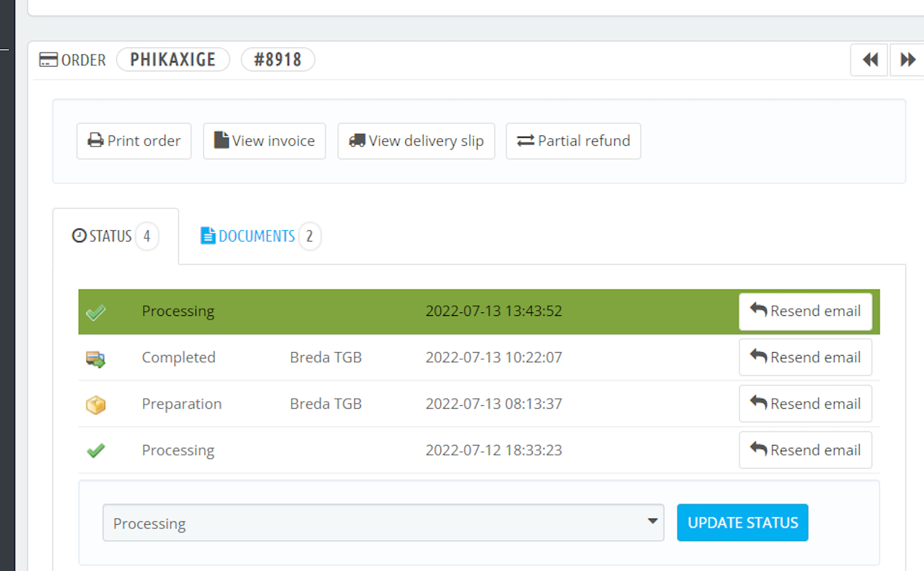
Task: Click the green check icon in 2022-07-12 Processing row
Action: tap(96, 450)
